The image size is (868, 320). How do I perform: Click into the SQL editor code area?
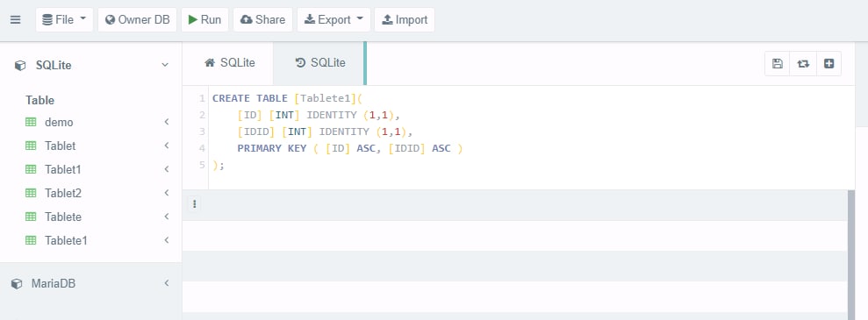pyautogui.click(x=532, y=137)
